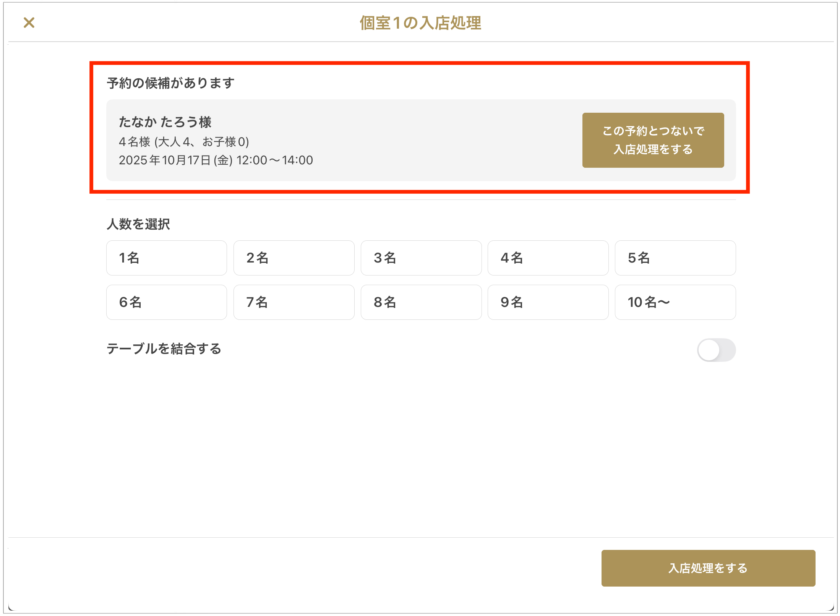Toggle テーブルを結合する switch
The image size is (840, 616).
click(x=716, y=350)
